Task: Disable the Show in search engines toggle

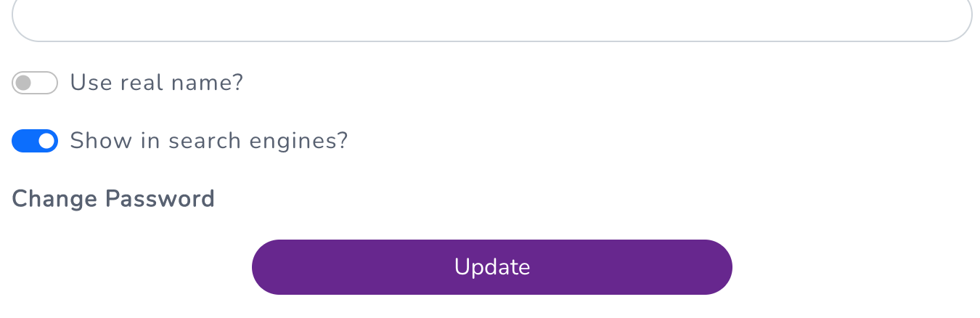Action: [x=34, y=141]
